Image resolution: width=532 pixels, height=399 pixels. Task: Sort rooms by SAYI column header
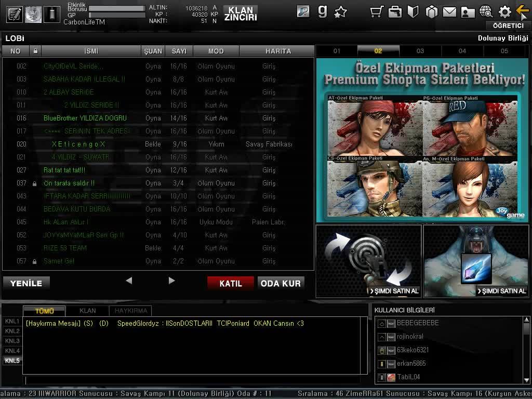coord(179,51)
